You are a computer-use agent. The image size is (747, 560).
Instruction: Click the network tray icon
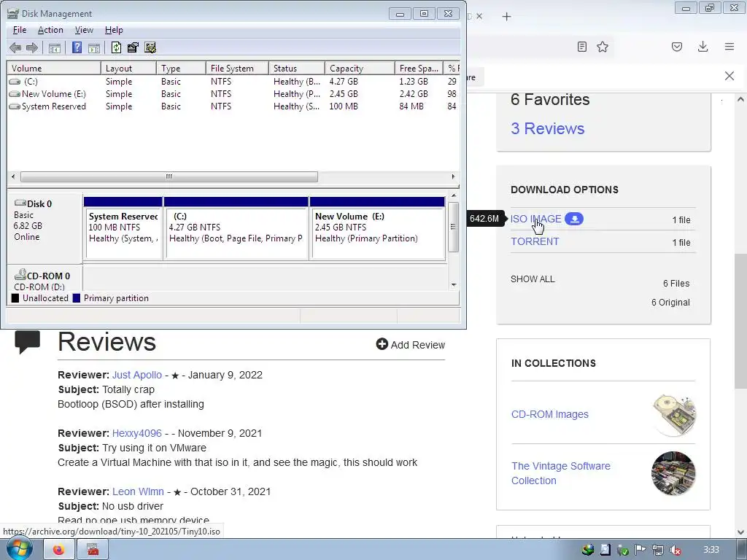click(x=658, y=550)
